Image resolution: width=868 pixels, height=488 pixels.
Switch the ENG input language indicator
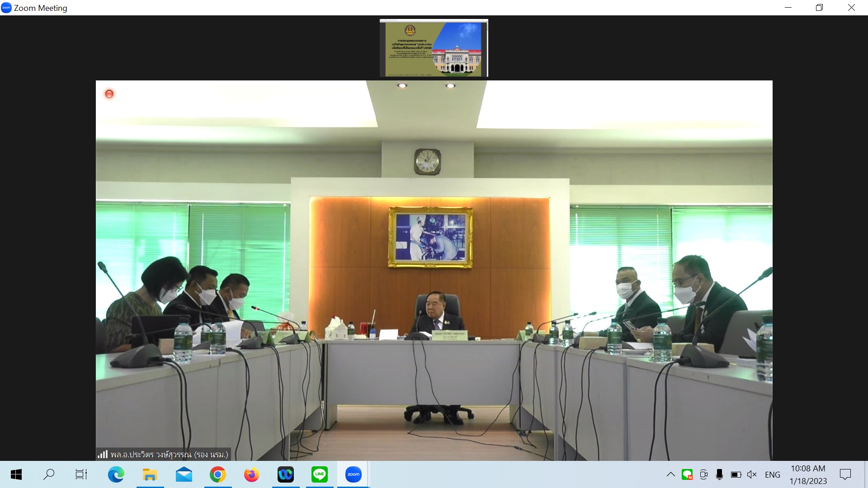(772, 474)
